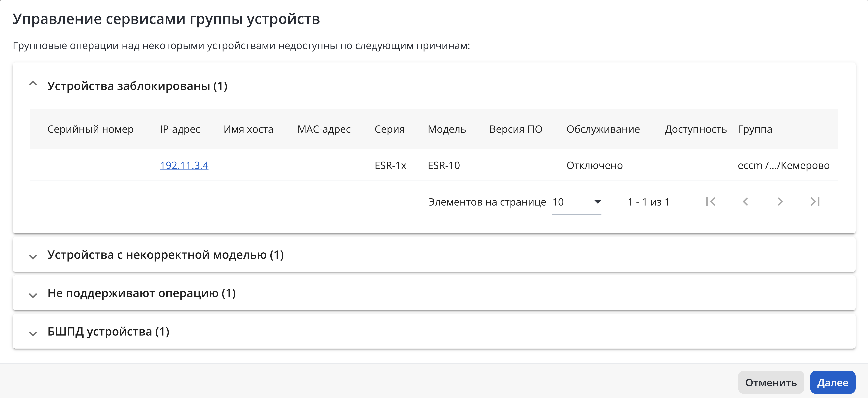Click the 'Далее' button
Screen dimensions: 868x398
pyautogui.click(x=833, y=382)
